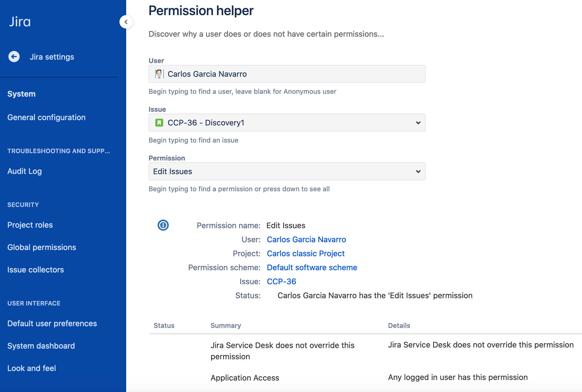Screen dimensions: 582x392
Task: Open General configuration
Action: [47, 117]
